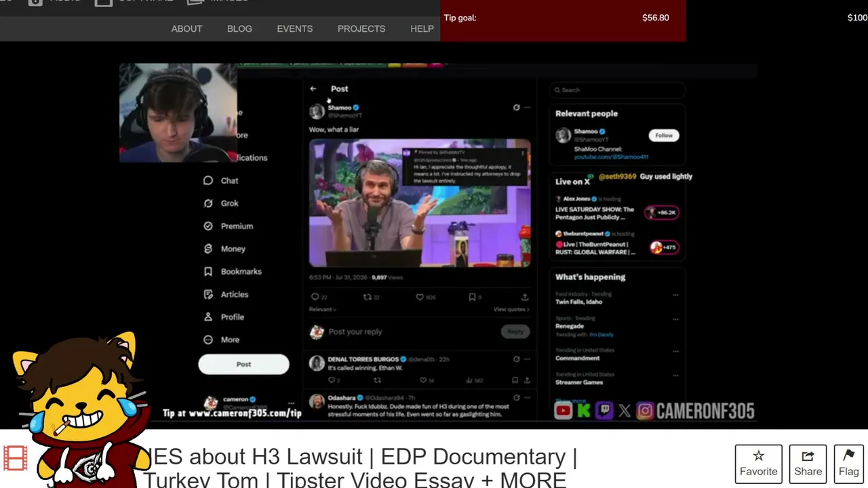Viewport: 868px width, 488px height.
Task: Click the X Search field
Action: (617, 90)
